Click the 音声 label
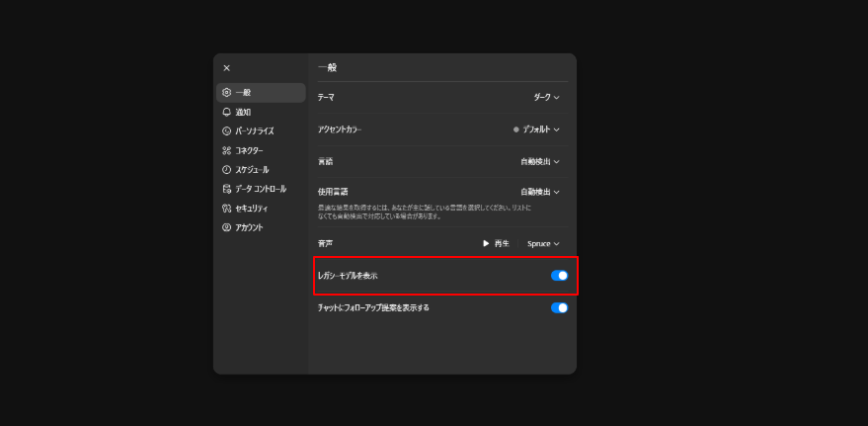 (x=326, y=243)
